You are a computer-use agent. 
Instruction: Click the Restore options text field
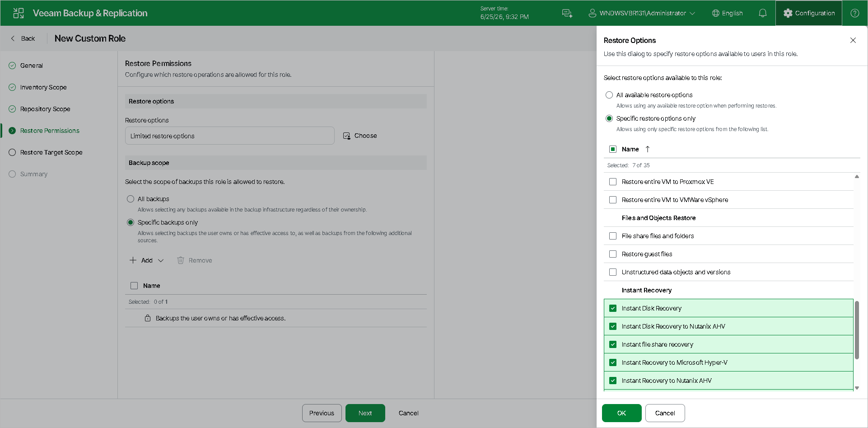coord(229,136)
